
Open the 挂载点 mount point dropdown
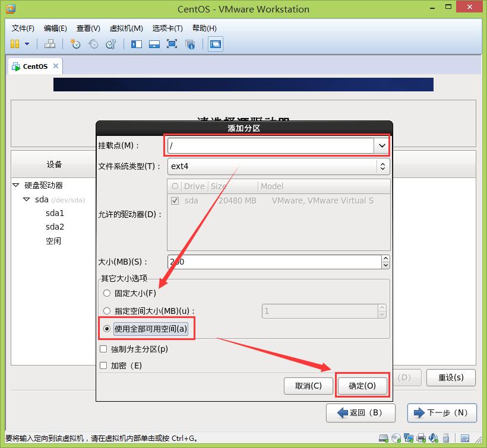(x=380, y=145)
